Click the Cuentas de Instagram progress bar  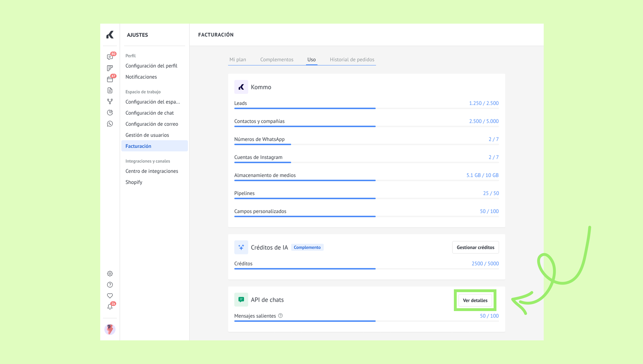pyautogui.click(x=366, y=162)
